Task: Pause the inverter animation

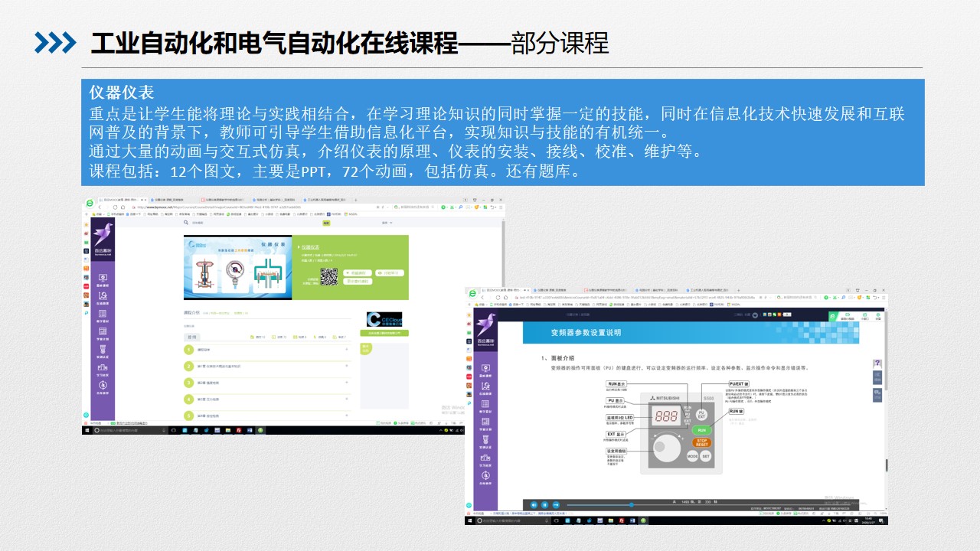Action: click(544, 505)
